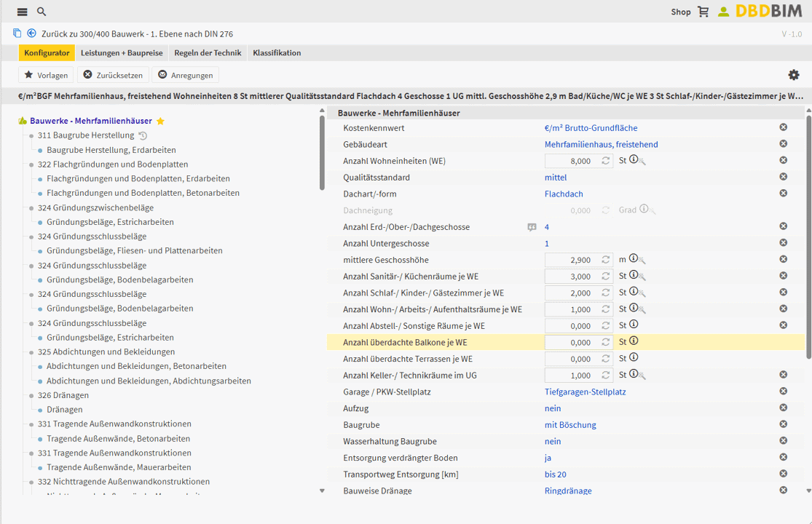812x524 pixels.
Task: Reset the Qualitätsstandard row
Action: pyautogui.click(x=784, y=177)
